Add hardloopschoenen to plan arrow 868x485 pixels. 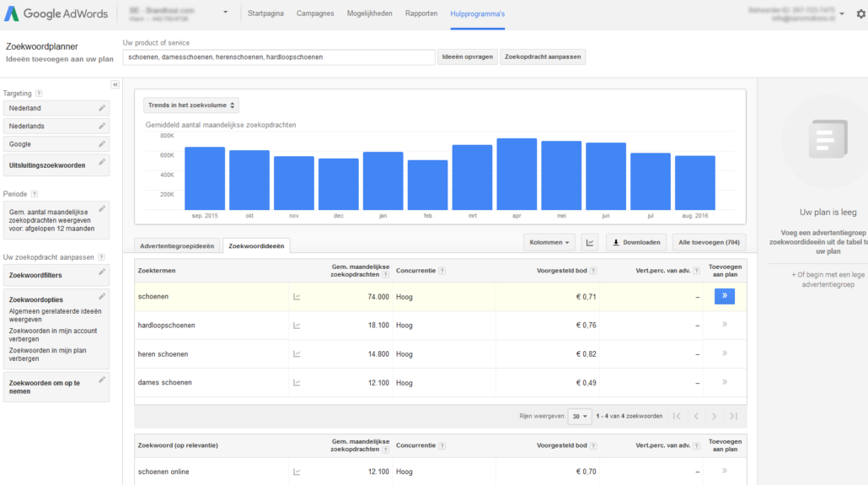(x=725, y=325)
